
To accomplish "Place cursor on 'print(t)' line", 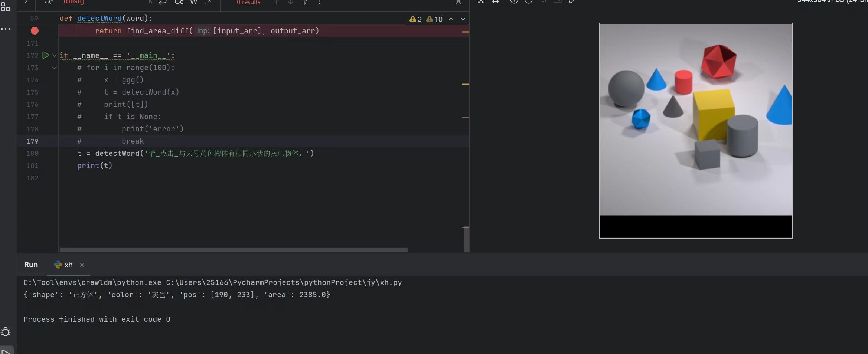I will pos(95,165).
